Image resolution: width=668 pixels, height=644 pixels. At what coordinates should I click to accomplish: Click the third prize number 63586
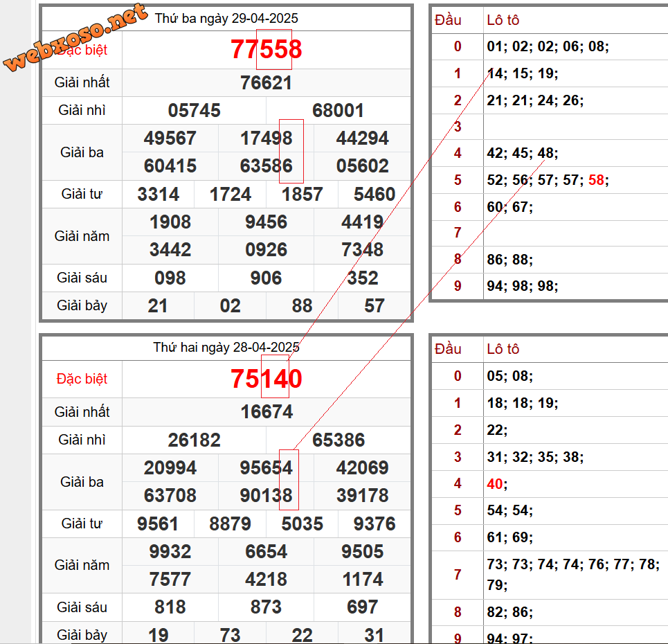(267, 166)
